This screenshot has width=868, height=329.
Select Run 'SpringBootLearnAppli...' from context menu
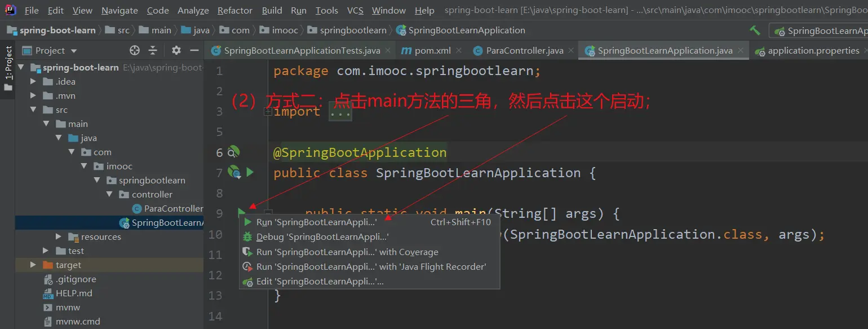tap(316, 222)
